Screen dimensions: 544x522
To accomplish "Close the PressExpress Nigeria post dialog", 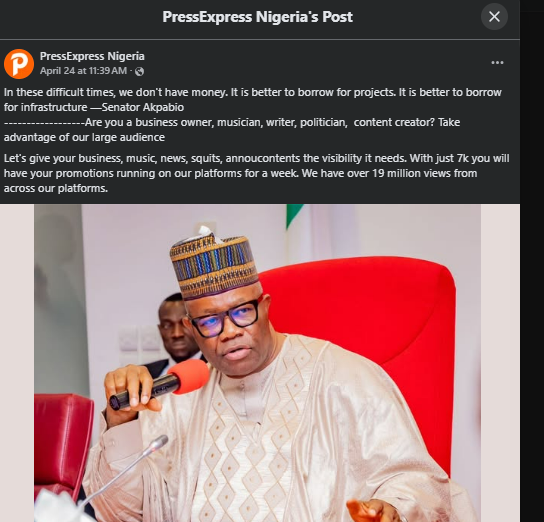I will pyautogui.click(x=494, y=16).
